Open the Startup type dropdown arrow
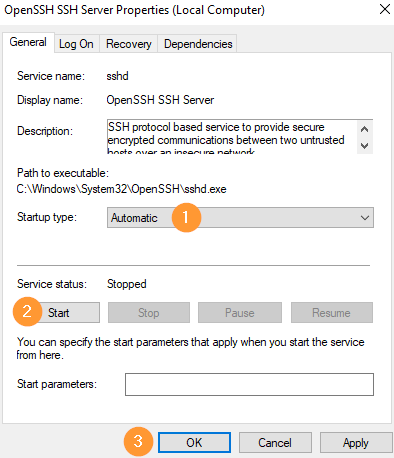The height and width of the screenshot is (458, 394). (365, 218)
